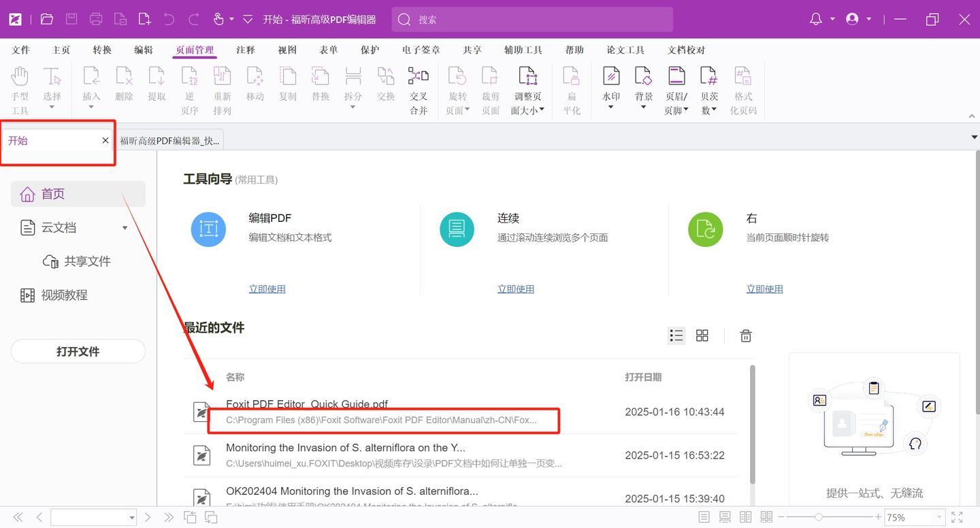Image resolution: width=980 pixels, height=528 pixels.
Task: Open the user account icon
Action: [x=852, y=19]
